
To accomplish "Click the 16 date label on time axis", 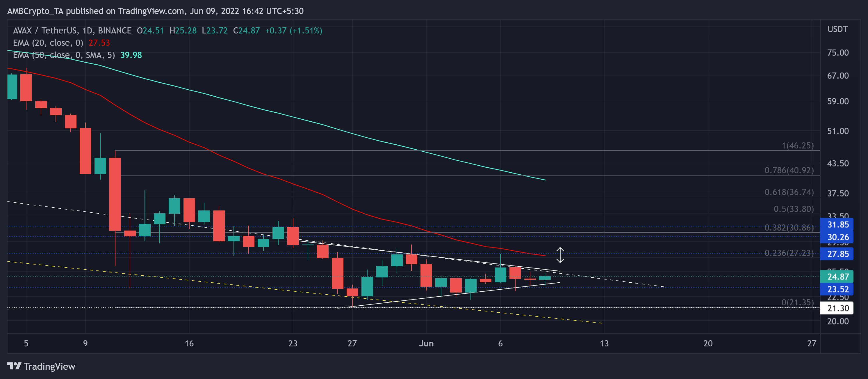I will (x=189, y=343).
